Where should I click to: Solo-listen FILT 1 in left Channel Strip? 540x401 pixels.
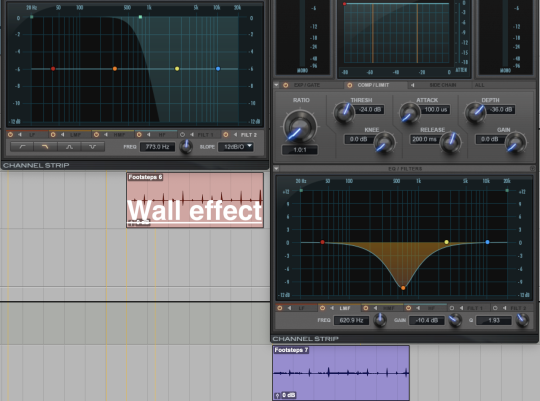click(191, 135)
